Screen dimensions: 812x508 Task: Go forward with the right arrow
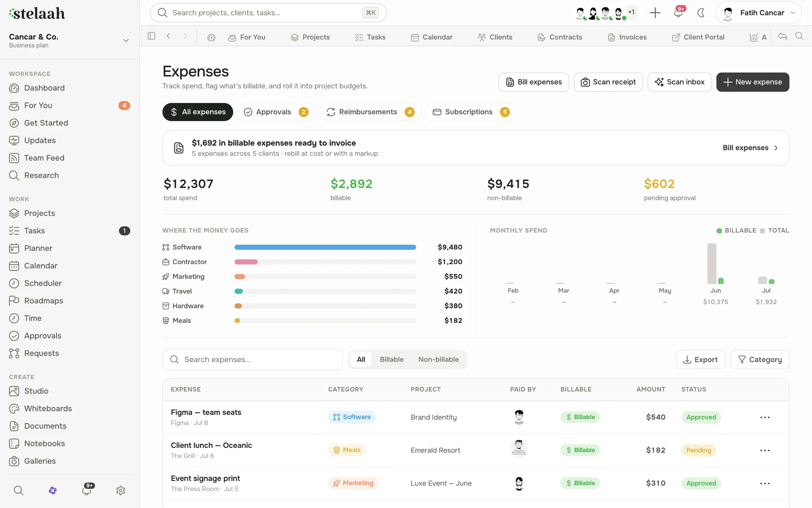tap(186, 36)
